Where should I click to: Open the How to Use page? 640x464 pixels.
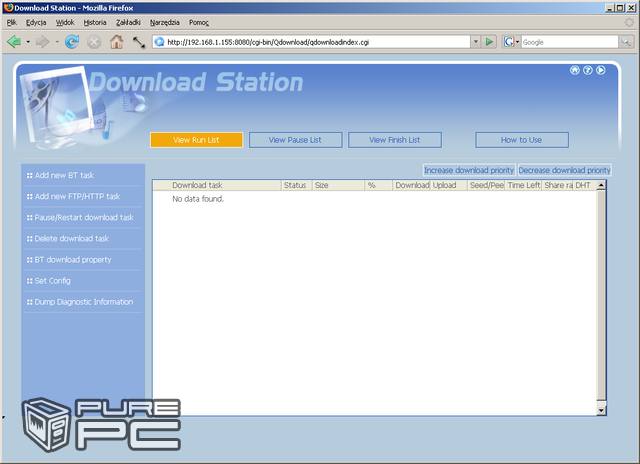coord(522,140)
